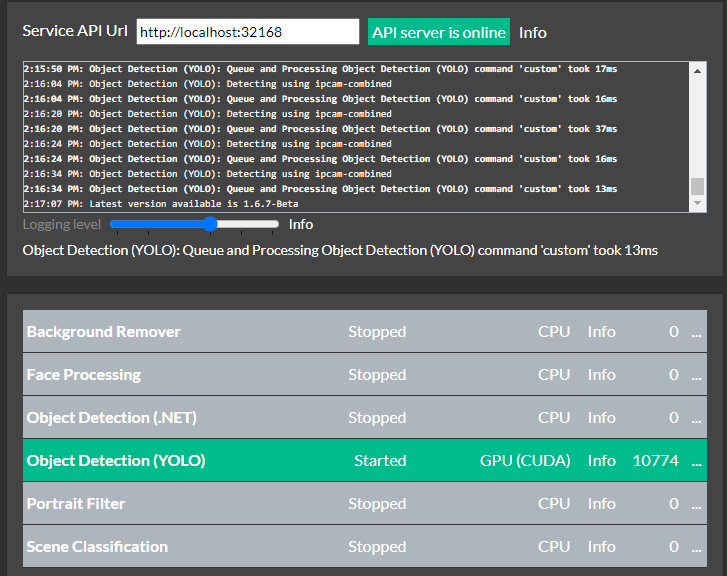Click the log scrollbar thumb

tap(697, 186)
